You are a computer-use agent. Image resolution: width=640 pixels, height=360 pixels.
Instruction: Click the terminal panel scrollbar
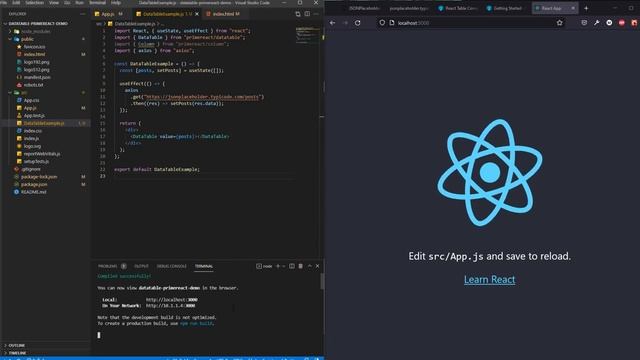tap(322, 281)
